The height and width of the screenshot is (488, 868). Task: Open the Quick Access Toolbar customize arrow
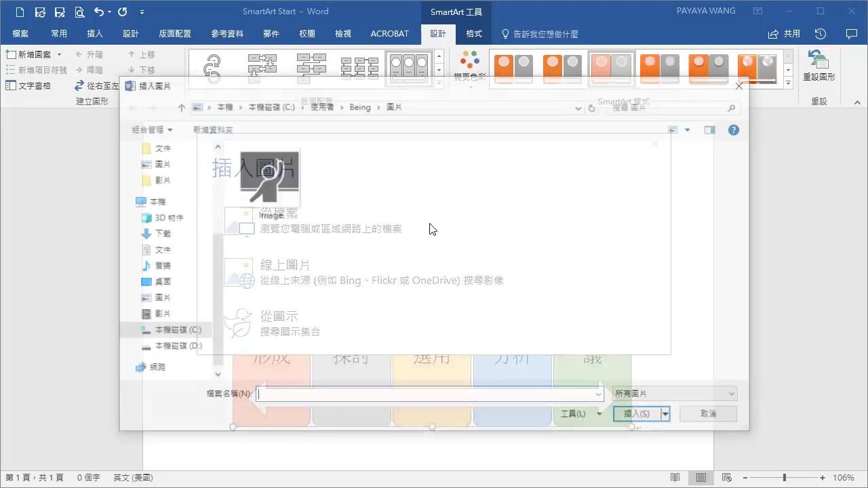coord(142,12)
